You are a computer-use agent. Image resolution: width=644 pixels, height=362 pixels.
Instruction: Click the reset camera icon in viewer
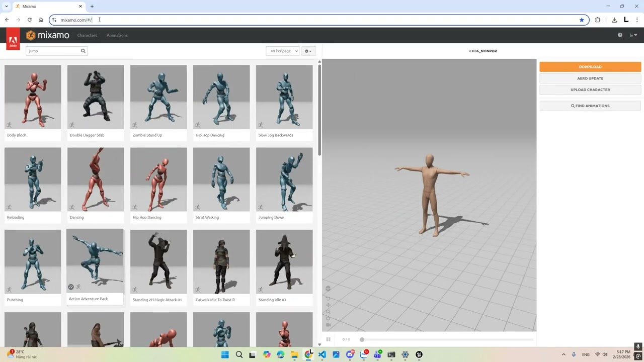pos(328,318)
